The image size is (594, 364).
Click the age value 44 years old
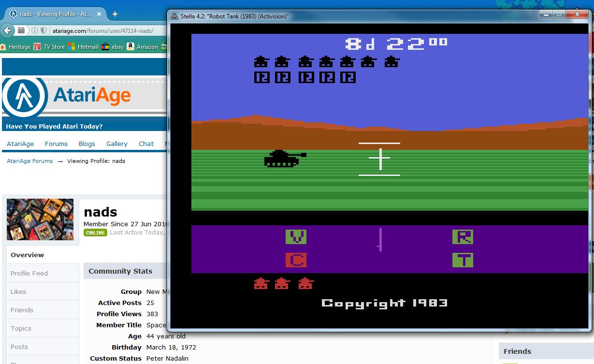[x=166, y=336]
